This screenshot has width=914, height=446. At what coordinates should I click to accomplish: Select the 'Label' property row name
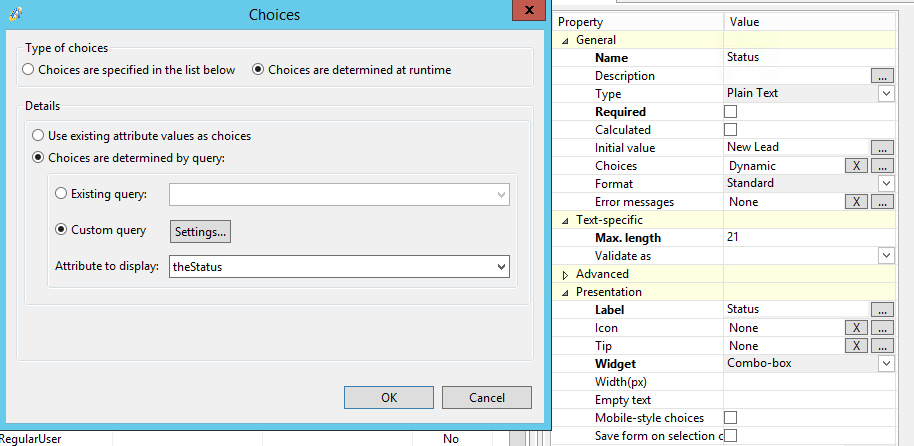pyautogui.click(x=609, y=310)
